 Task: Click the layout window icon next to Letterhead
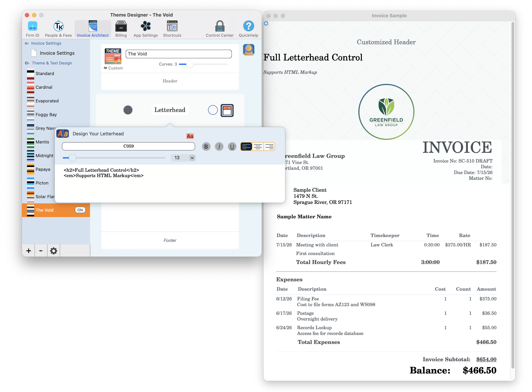[227, 110]
